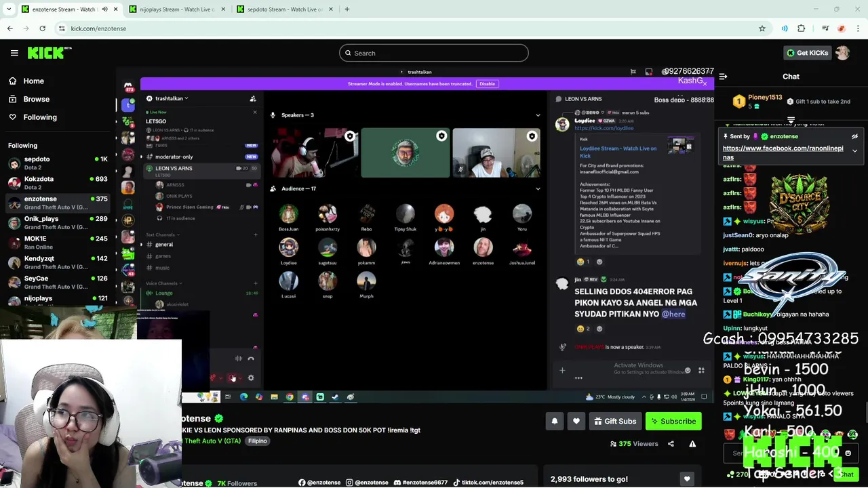Expand the sub gift leaderboard handle

[x=791, y=120]
